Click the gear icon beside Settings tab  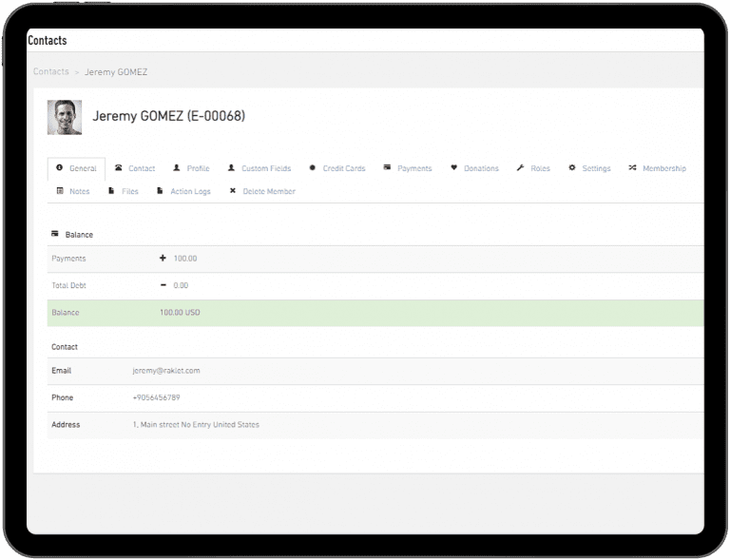click(x=572, y=168)
